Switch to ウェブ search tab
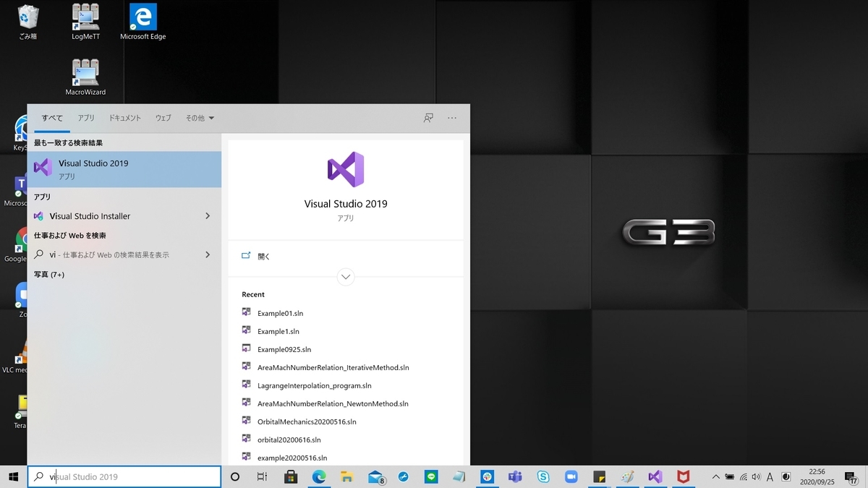 click(163, 118)
